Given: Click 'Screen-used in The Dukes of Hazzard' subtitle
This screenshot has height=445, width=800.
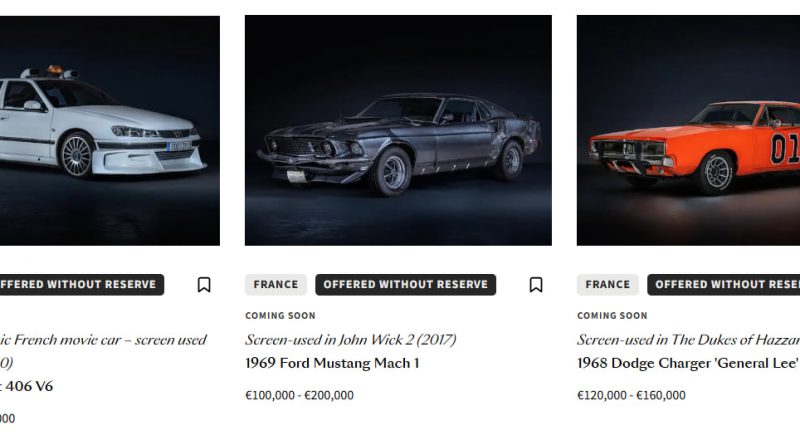Looking at the screenshot, I should pyautogui.click(x=688, y=340).
